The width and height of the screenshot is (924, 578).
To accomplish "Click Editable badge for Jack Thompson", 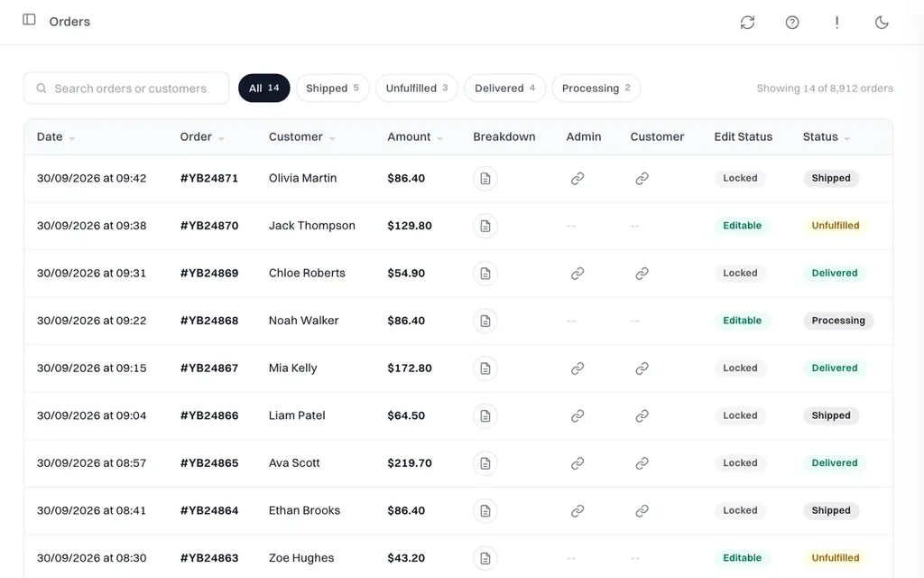I will (742, 225).
